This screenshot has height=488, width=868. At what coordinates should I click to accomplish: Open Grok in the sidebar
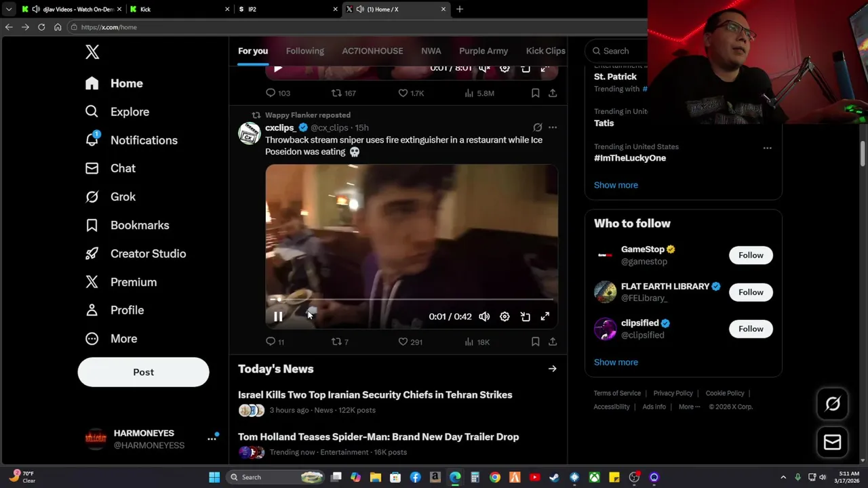tap(110, 197)
